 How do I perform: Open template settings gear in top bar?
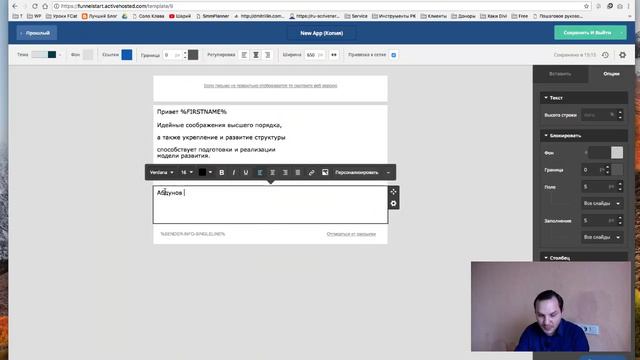pyautogui.click(x=622, y=55)
